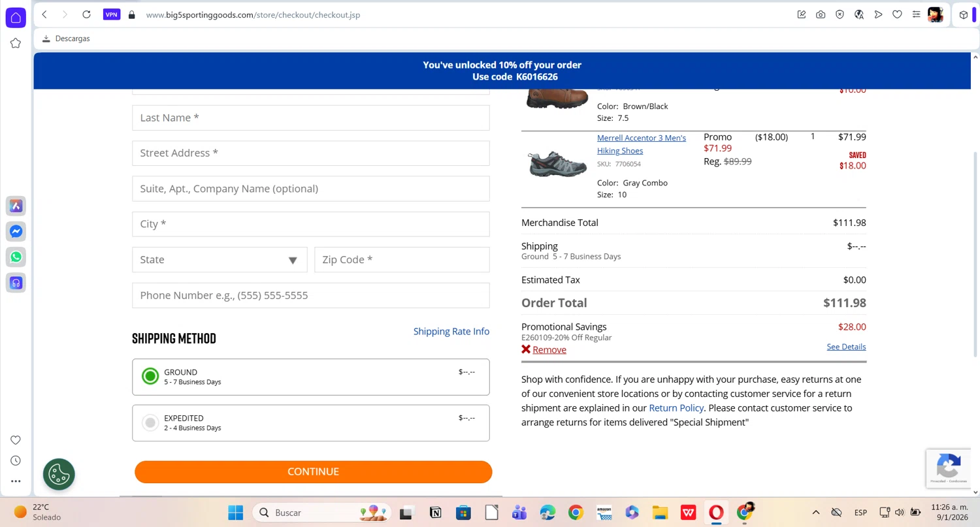Image resolution: width=980 pixels, height=527 pixels.
Task: Open Shipping Rate Info link
Action: click(x=451, y=331)
